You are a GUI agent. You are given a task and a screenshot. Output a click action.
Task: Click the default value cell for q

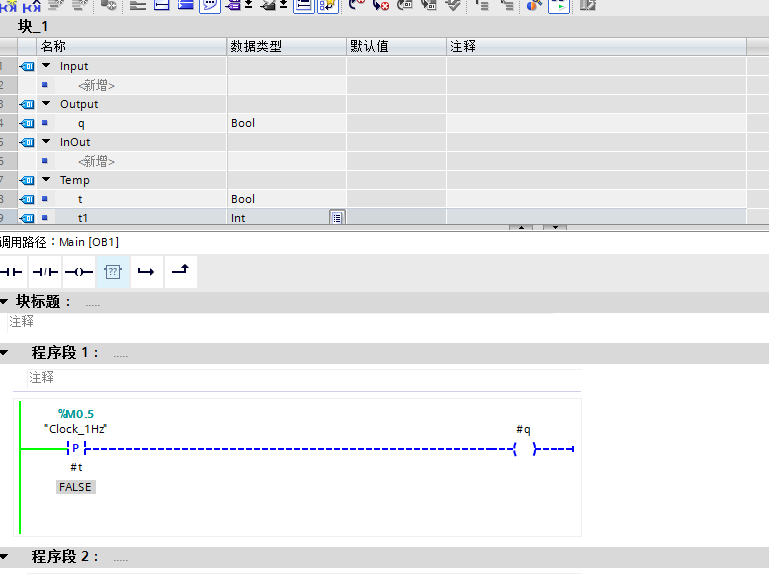(x=397, y=123)
